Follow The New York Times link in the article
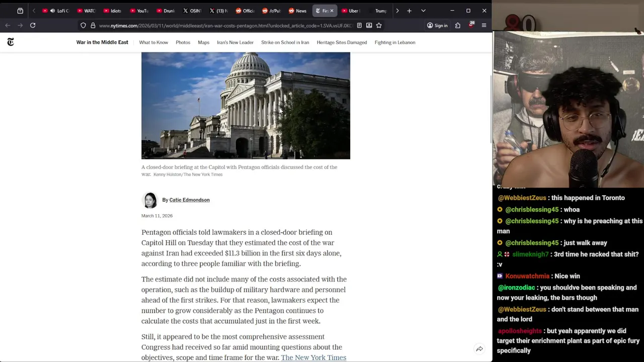The image size is (644, 362). [x=313, y=357]
